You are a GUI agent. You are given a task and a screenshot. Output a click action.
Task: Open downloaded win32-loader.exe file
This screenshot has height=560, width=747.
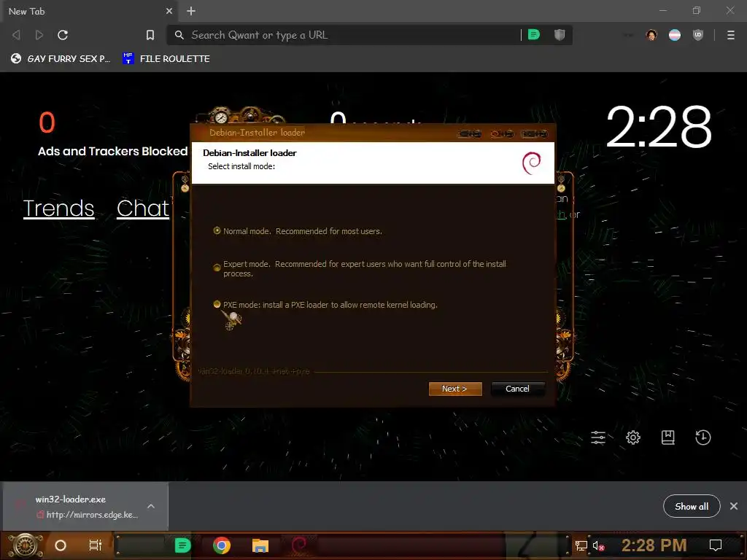(71, 506)
